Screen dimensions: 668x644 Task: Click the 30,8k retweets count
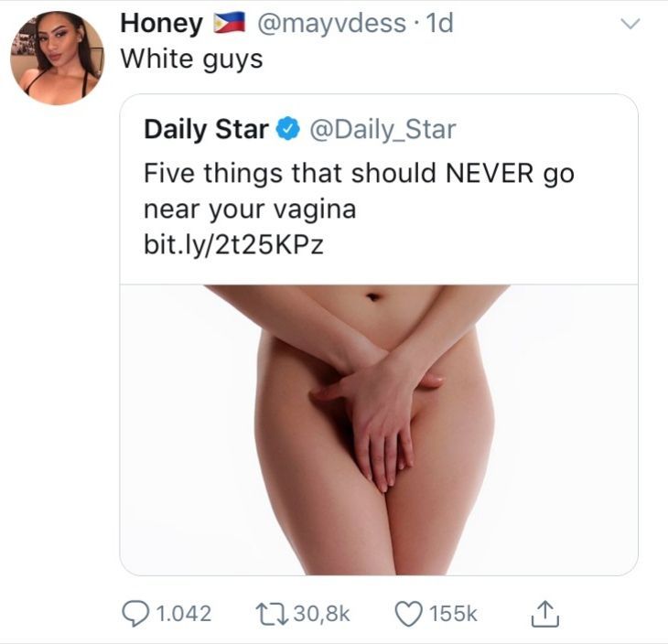coord(320,614)
